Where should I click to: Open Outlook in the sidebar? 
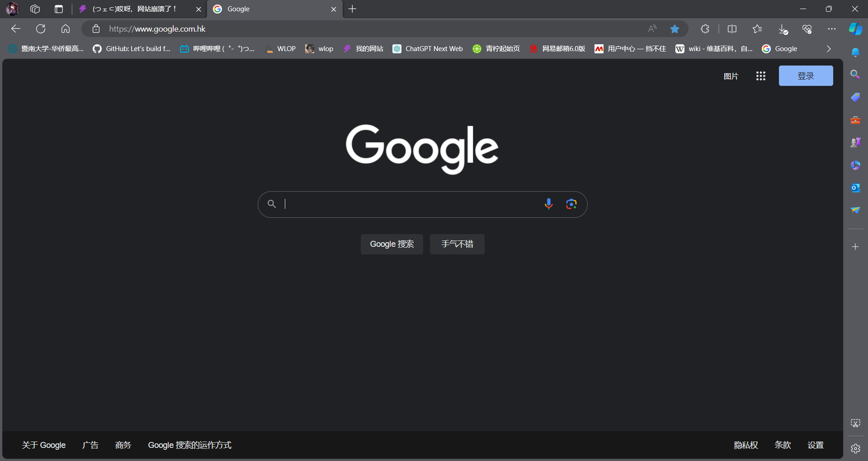pyautogui.click(x=855, y=188)
